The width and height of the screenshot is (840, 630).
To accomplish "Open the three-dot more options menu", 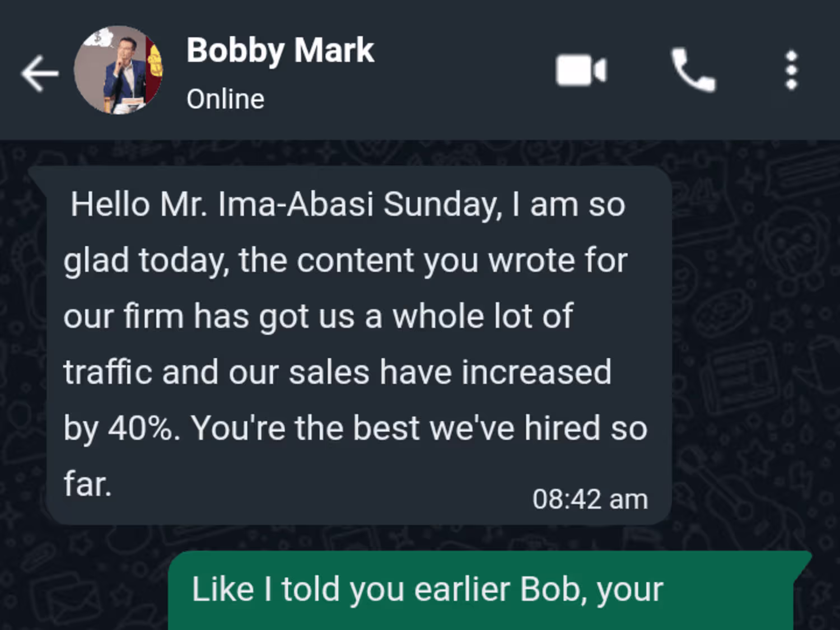I will point(791,71).
